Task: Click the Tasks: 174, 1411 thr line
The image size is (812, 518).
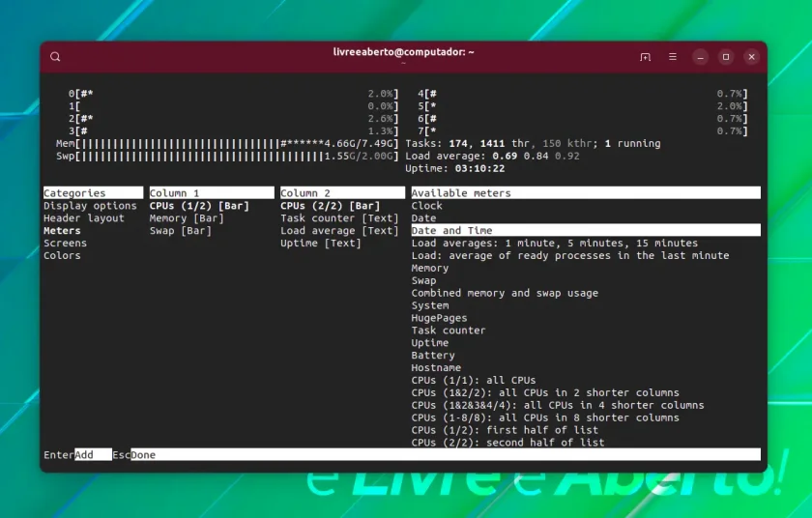Action: click(x=533, y=143)
